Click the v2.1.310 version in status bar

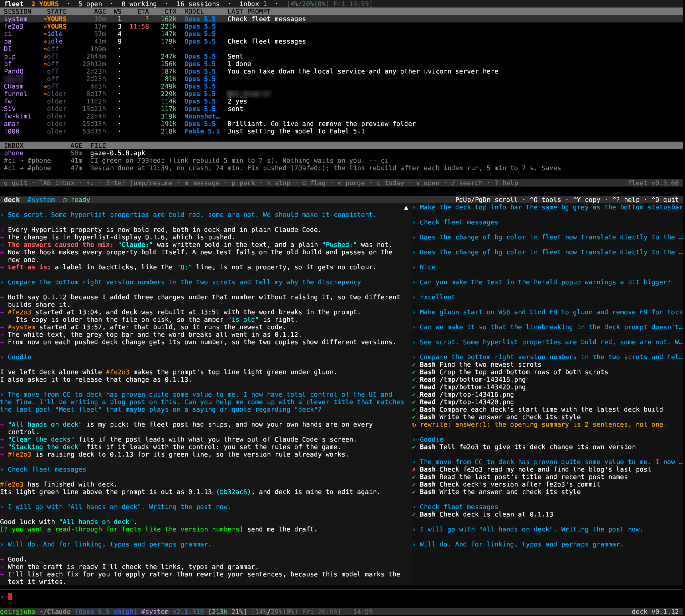188,612
